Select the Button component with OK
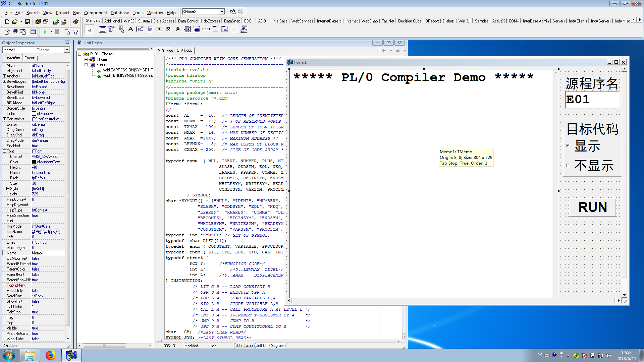The image size is (644, 362). [x=159, y=29]
